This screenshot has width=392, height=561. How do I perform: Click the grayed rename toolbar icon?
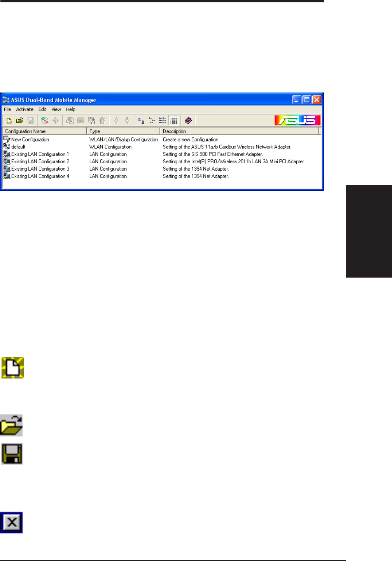point(80,121)
